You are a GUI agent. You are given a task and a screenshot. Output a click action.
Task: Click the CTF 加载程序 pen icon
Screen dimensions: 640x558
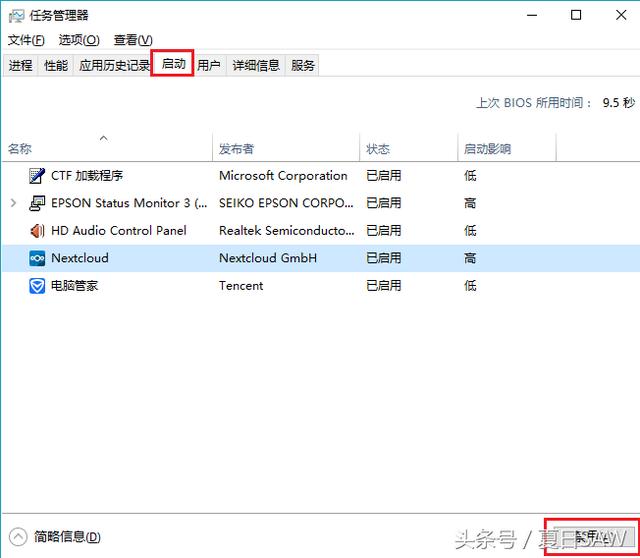[x=37, y=176]
